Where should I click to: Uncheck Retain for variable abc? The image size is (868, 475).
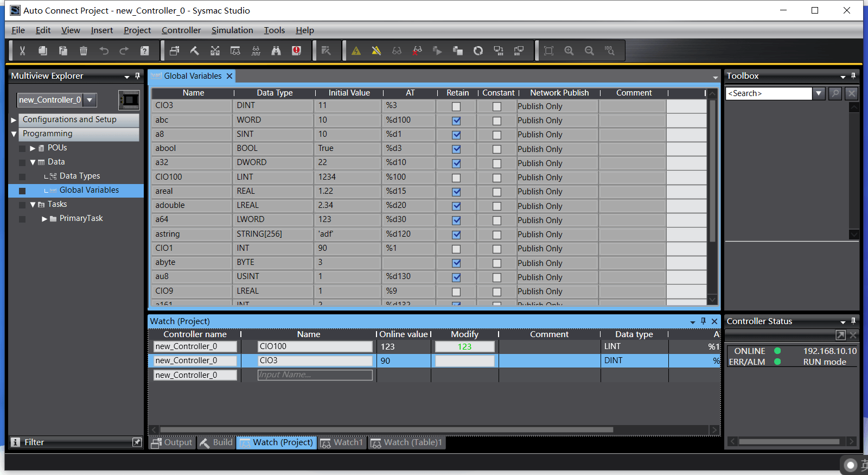pos(456,121)
